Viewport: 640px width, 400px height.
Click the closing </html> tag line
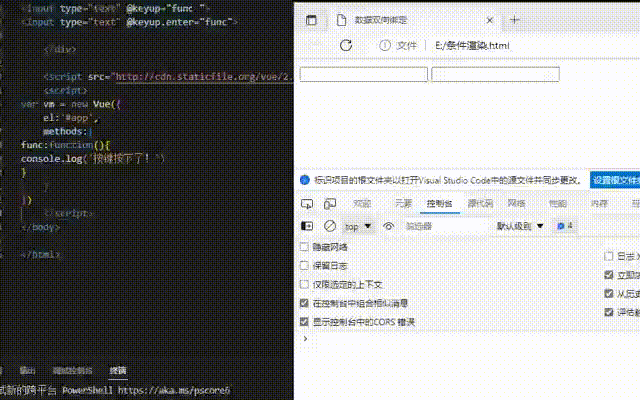pyautogui.click(x=40, y=254)
